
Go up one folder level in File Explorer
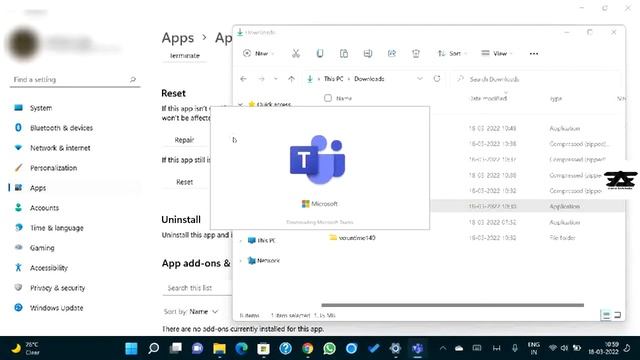291,79
